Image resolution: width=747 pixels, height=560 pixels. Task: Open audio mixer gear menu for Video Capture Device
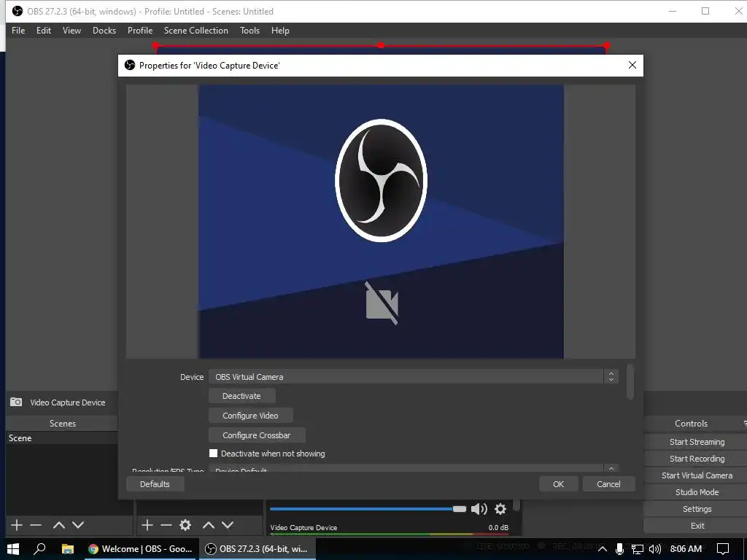click(x=500, y=509)
